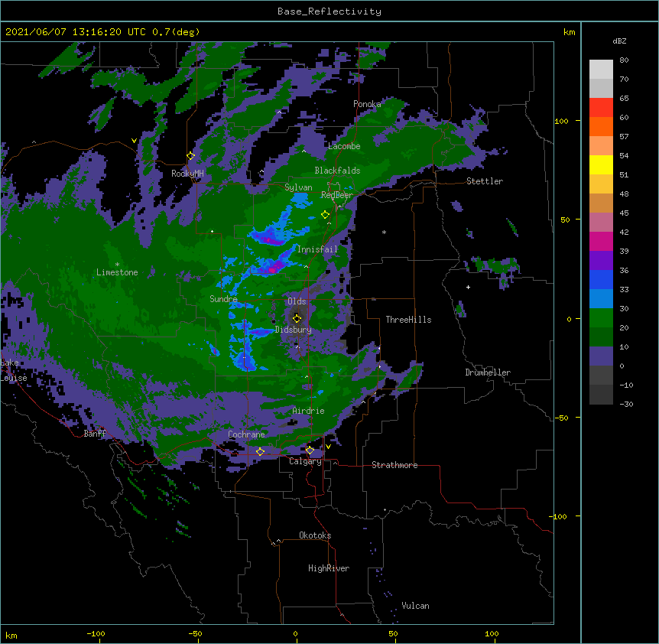Click the yellow V marker west of Strathmore
The width and height of the screenshot is (659, 644).
click(x=328, y=447)
